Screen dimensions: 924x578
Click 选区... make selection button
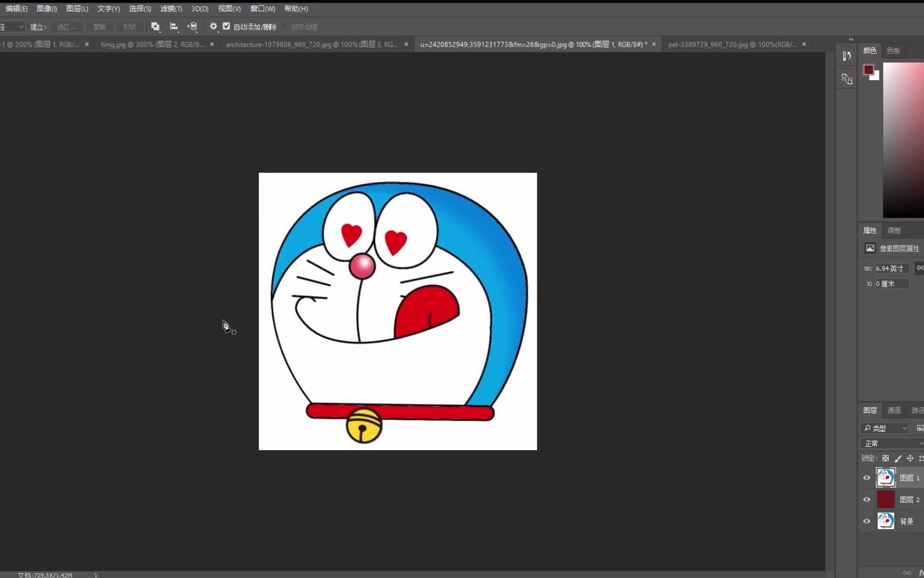(x=67, y=27)
